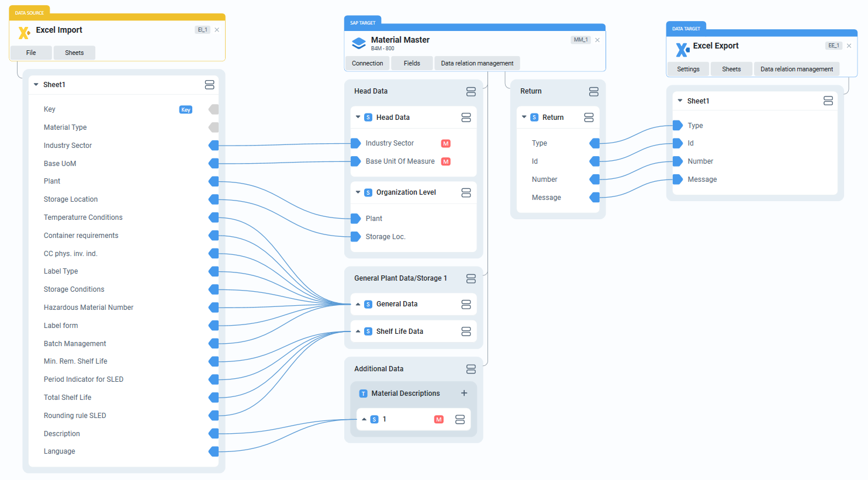Click the Organization Level layout icon

point(466,192)
